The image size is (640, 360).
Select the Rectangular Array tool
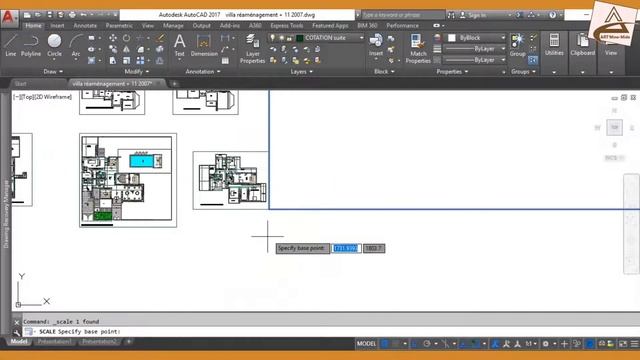point(140,60)
